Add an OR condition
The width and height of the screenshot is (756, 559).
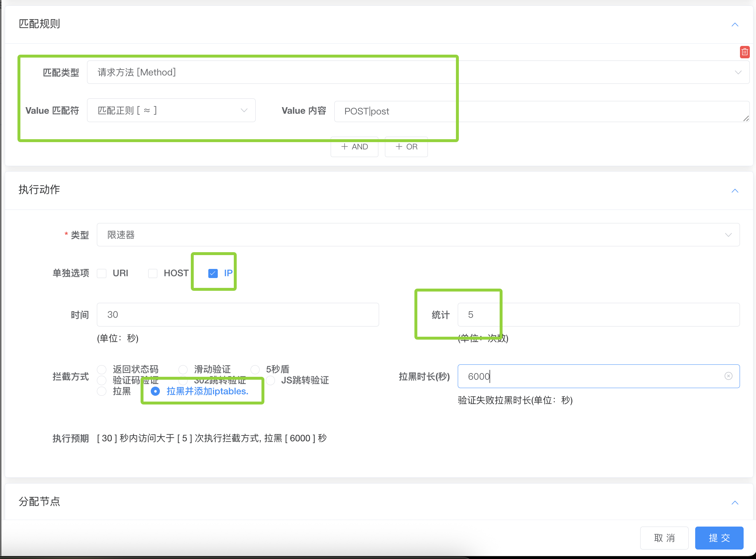click(x=406, y=147)
